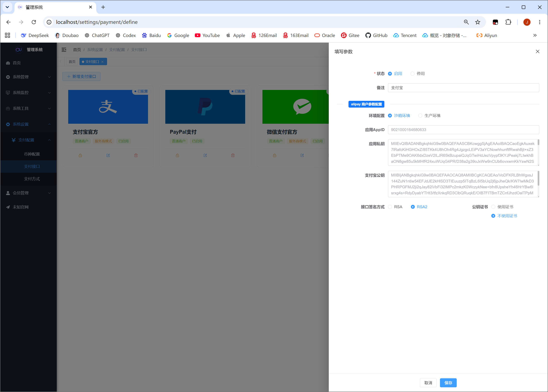Toggle the sidebar collapse hamburger icon

64,50
